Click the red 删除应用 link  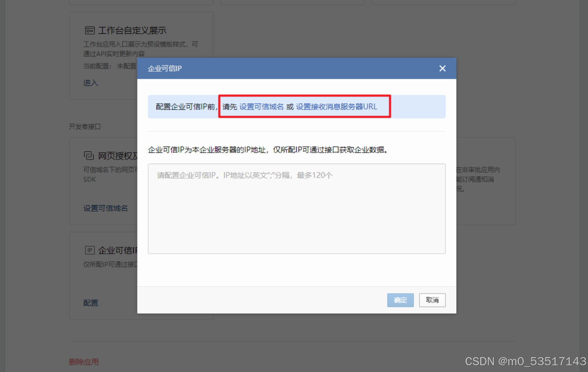point(84,362)
